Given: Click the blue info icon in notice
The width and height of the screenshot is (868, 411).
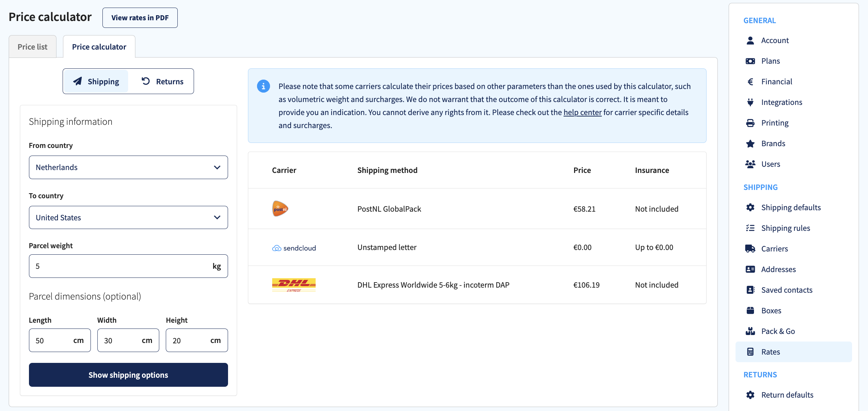Looking at the screenshot, I should [264, 86].
